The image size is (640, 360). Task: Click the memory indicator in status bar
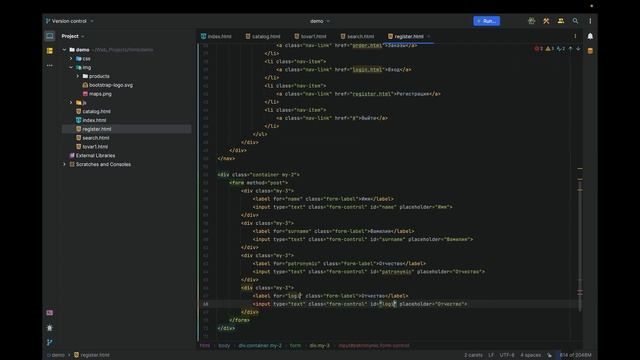576,355
